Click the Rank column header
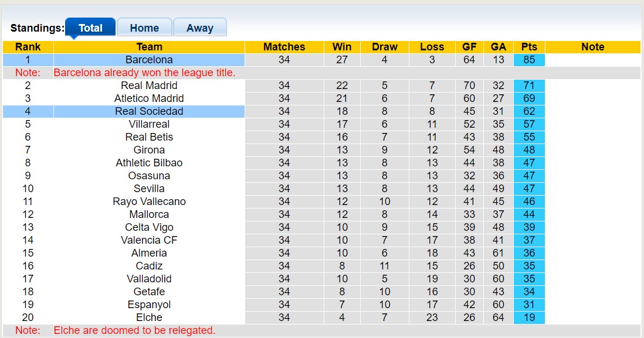 coord(28,47)
